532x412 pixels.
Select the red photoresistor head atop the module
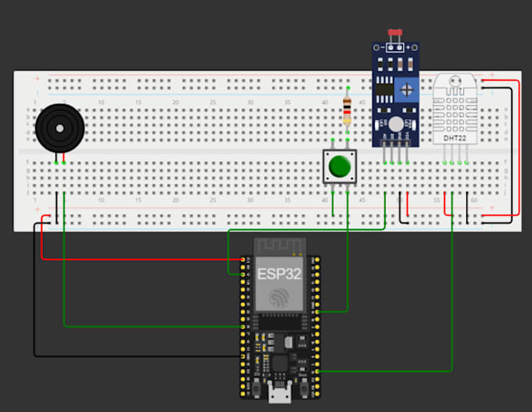point(395,33)
